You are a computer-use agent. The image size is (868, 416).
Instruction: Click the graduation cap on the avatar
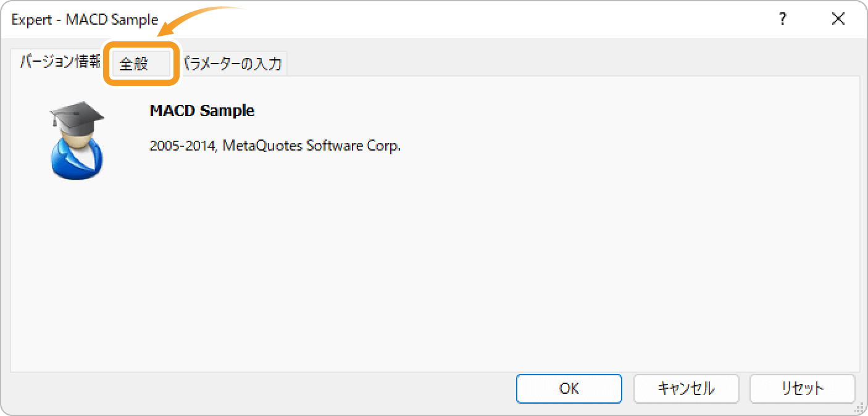pyautogui.click(x=77, y=114)
